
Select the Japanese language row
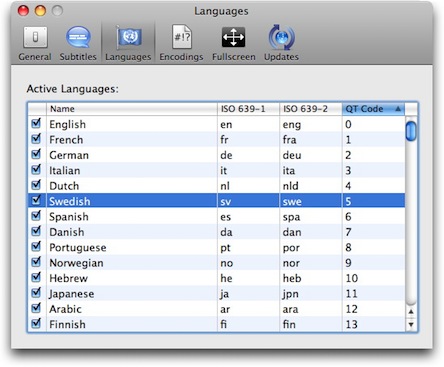(x=216, y=294)
